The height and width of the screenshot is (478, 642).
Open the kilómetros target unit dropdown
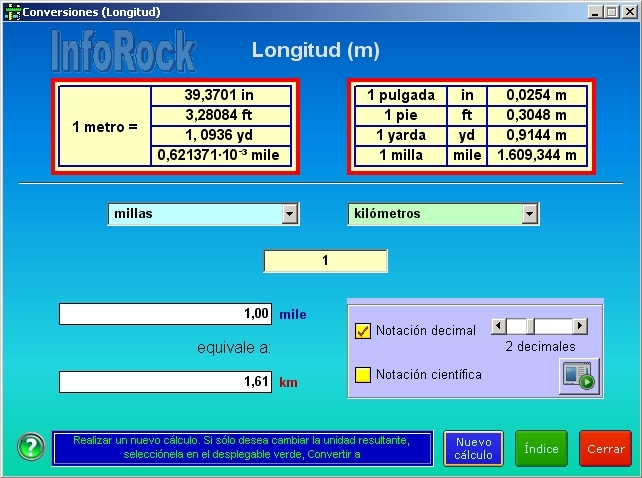[530, 213]
